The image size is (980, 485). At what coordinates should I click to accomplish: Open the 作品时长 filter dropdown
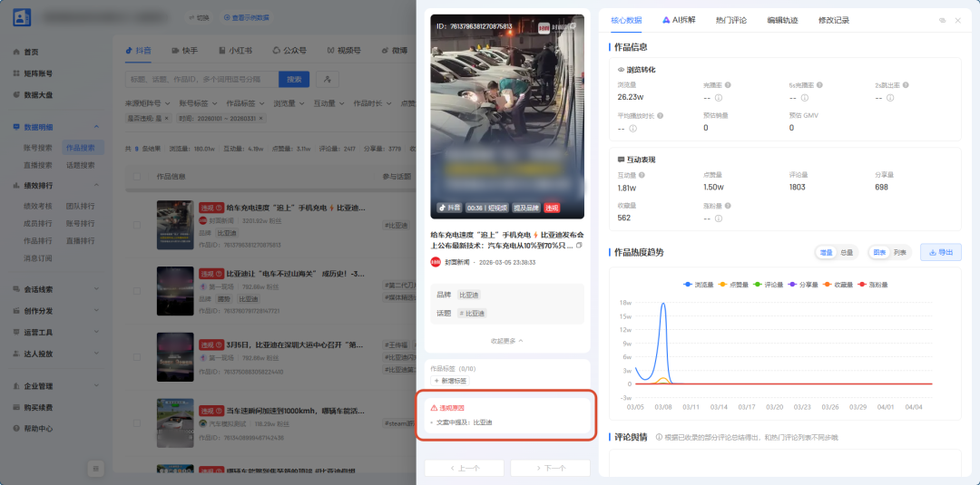372,103
